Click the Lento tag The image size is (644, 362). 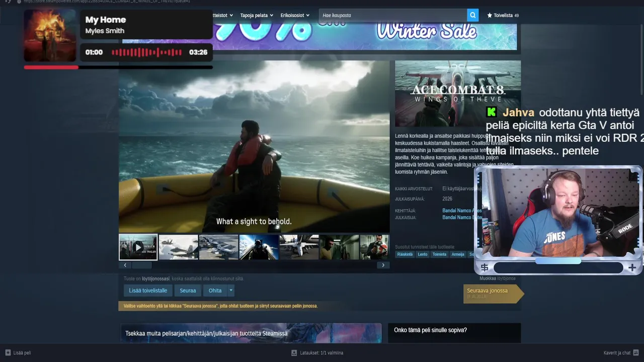tap(423, 254)
